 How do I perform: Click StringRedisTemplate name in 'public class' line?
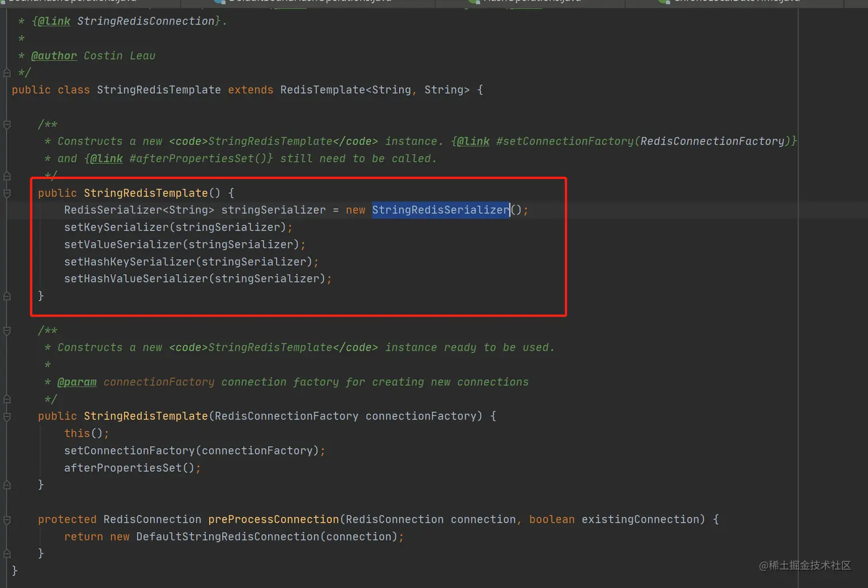click(158, 90)
